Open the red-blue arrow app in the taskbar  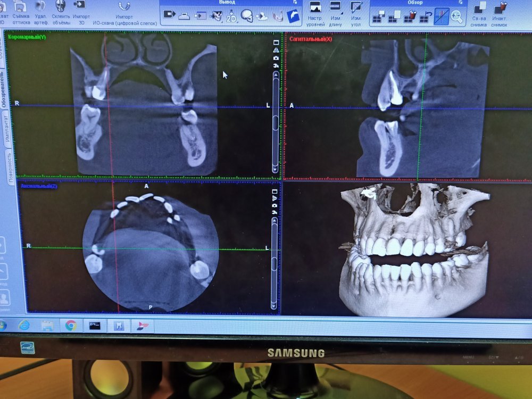[143, 327]
